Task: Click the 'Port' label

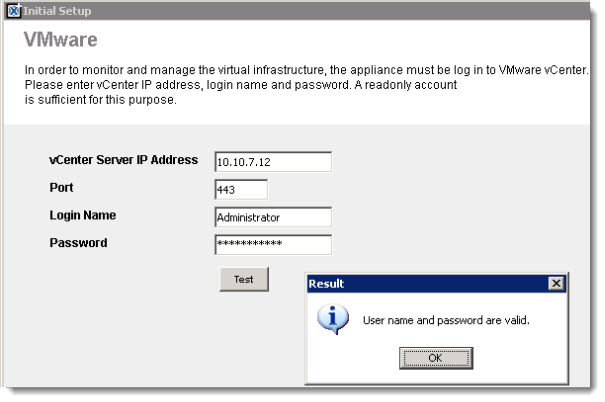Action: 61,187
